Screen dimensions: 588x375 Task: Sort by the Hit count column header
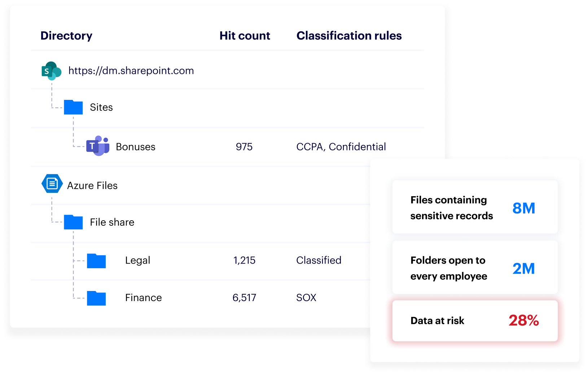[245, 36]
